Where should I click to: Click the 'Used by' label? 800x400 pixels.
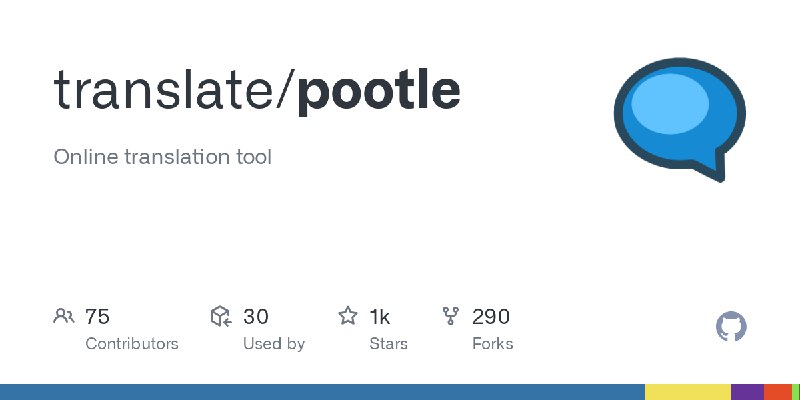273,344
